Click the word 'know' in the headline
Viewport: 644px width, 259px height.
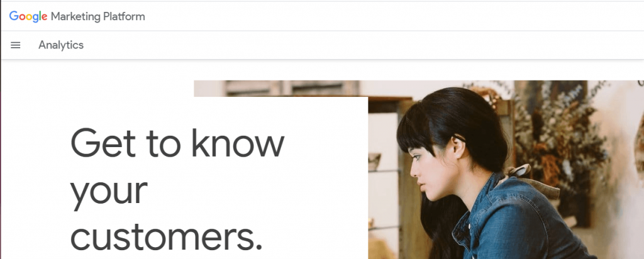click(238, 143)
